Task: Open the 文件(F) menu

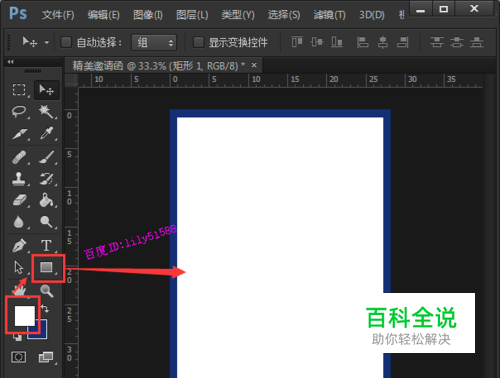Action: [x=58, y=15]
